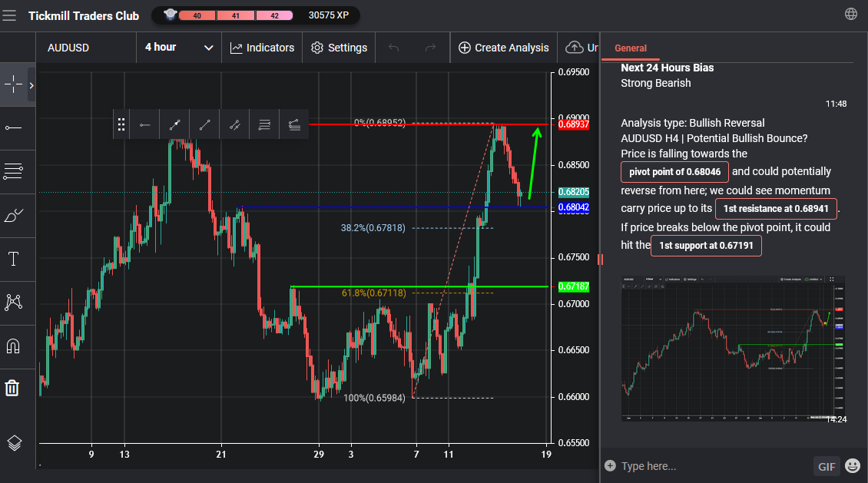Switch to the General tab
868x483 pixels.
pos(631,48)
